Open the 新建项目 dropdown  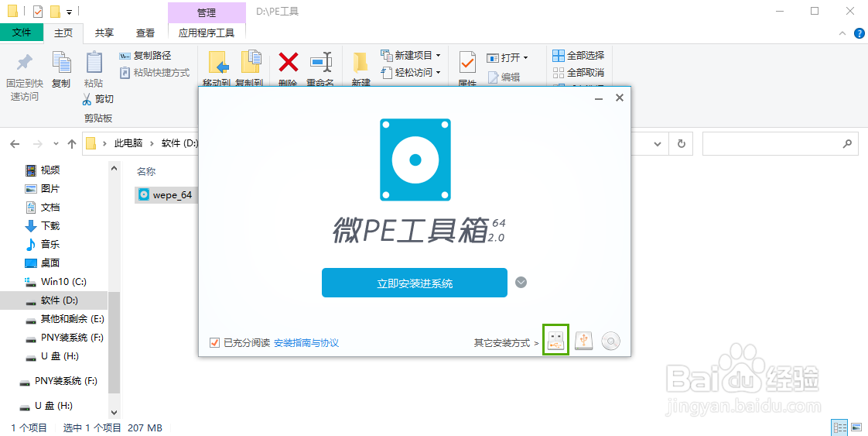[x=411, y=56]
